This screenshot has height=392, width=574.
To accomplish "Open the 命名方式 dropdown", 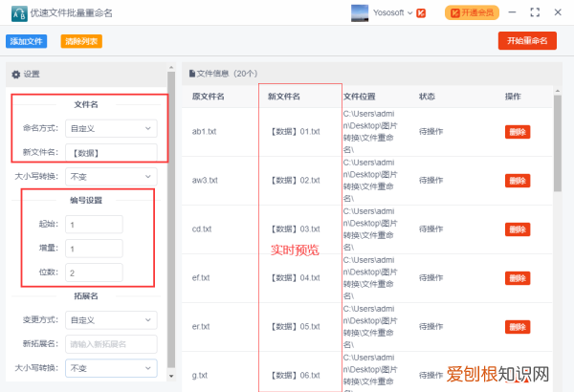I will coord(111,128).
